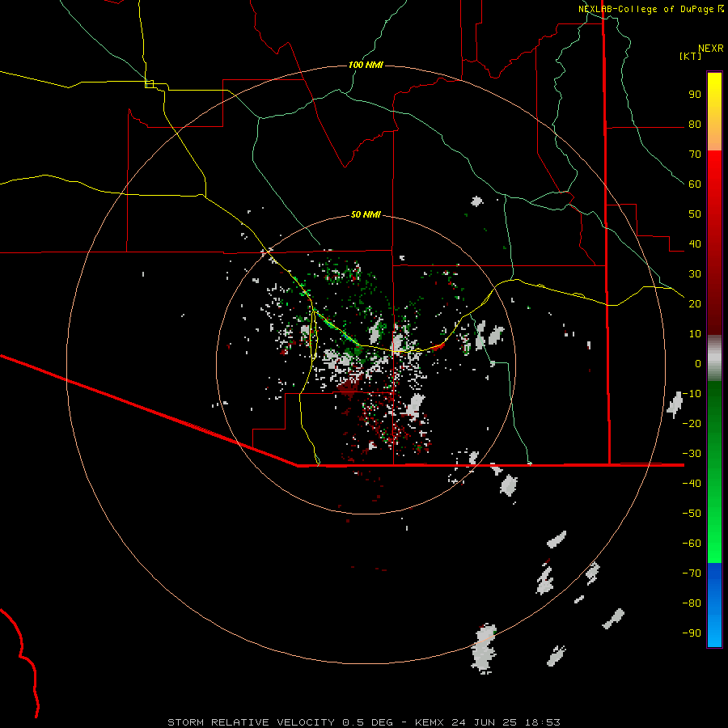Click the gray zero-velocity segment of color bar
This screenshot has height=728, width=728.
[714, 358]
